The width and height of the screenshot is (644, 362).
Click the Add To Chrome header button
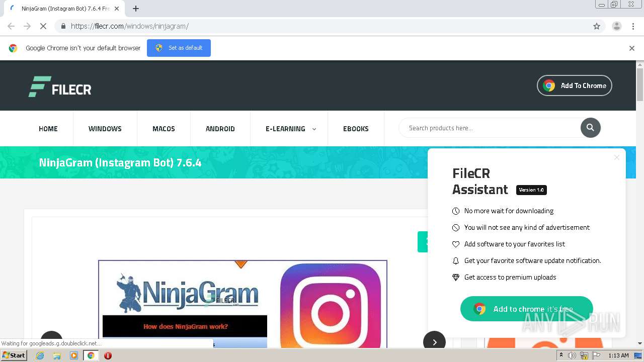coord(574,85)
